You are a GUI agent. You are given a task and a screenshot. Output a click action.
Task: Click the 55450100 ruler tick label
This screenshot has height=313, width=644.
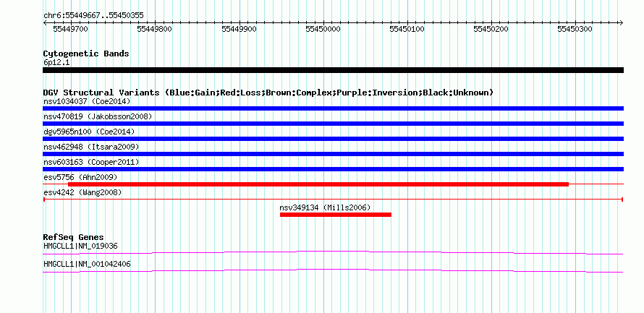[x=407, y=29]
